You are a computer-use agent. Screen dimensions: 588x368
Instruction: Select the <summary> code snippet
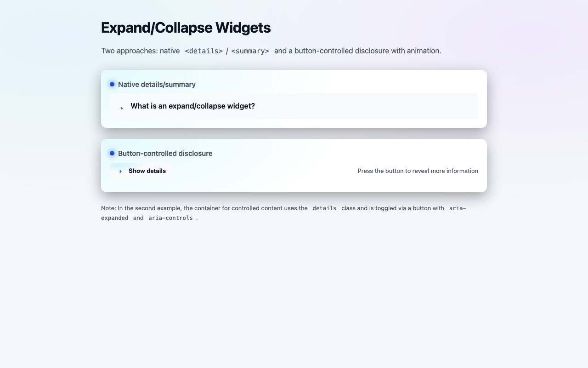point(250,51)
